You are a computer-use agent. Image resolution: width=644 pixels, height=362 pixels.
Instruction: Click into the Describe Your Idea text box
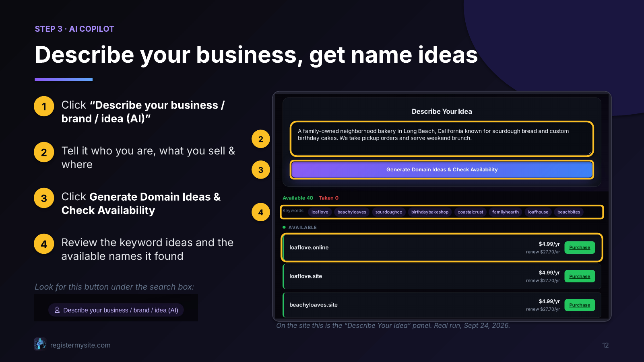point(442,139)
